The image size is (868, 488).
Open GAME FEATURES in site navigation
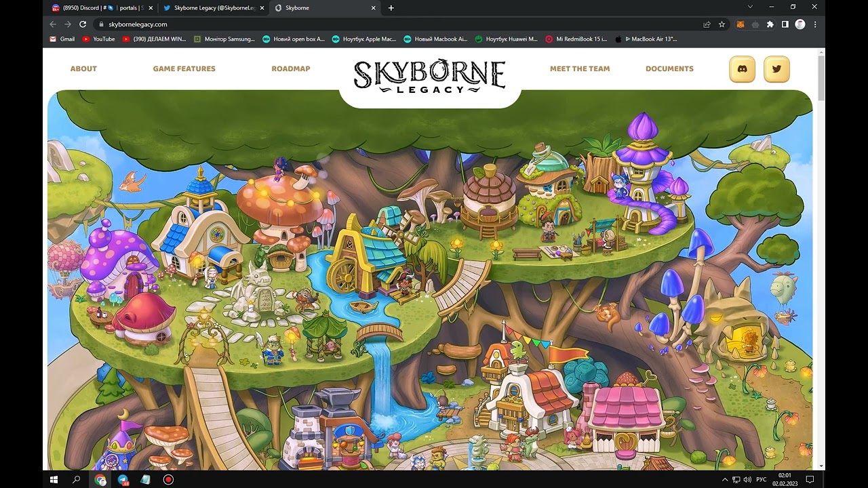(x=184, y=68)
